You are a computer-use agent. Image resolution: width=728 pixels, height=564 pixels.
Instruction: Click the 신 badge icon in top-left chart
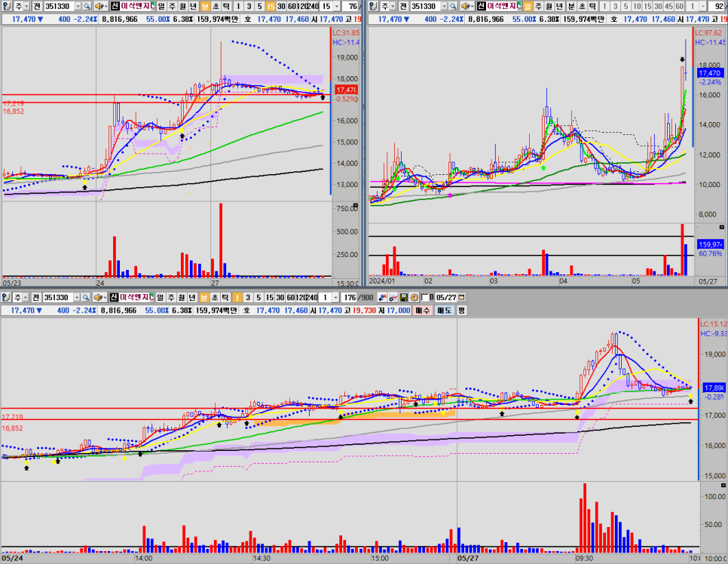[115, 6]
